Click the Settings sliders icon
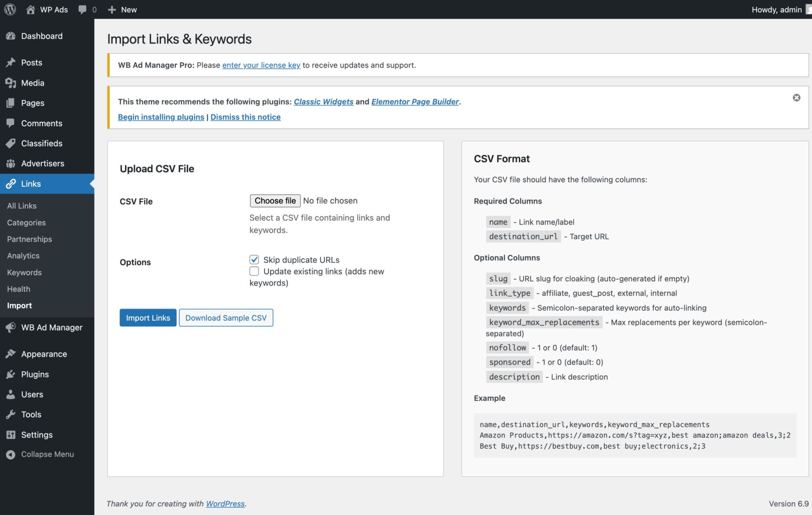Image resolution: width=812 pixels, height=515 pixels. (x=11, y=435)
